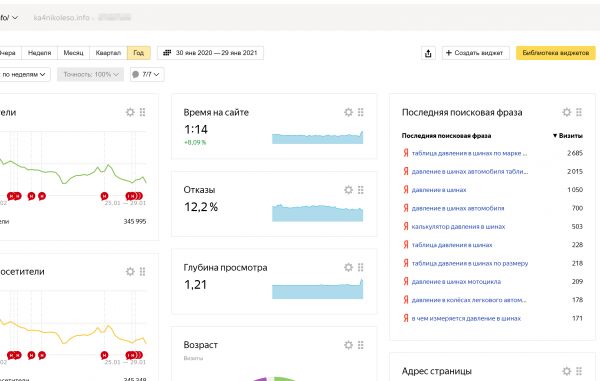The width and height of the screenshot is (600, 381).
Task: Open phrase 'давление в шинах автомобиля' 700 visits
Action: [x=458, y=208]
